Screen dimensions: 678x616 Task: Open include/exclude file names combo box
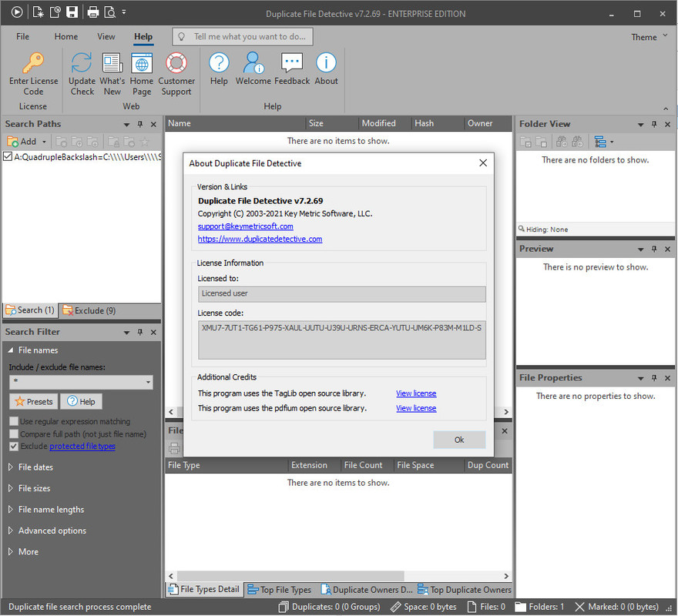coord(82,383)
